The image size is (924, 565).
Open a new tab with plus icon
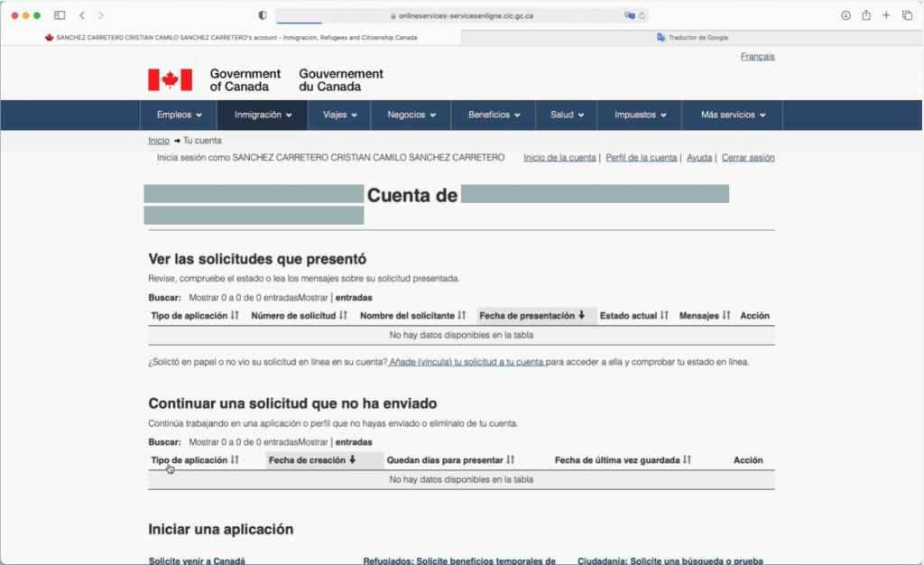(886, 15)
